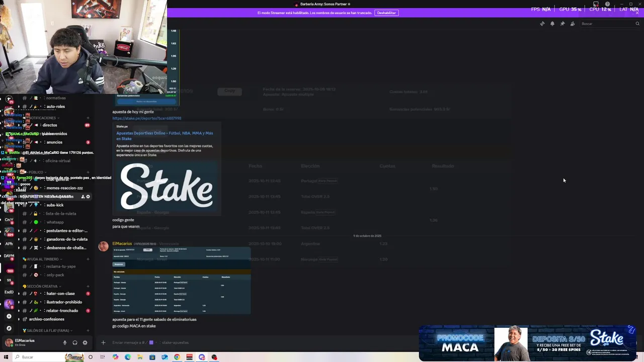The height and width of the screenshot is (362, 644).
Task: Switch to Google Chrome in taskbar
Action: 177,357
